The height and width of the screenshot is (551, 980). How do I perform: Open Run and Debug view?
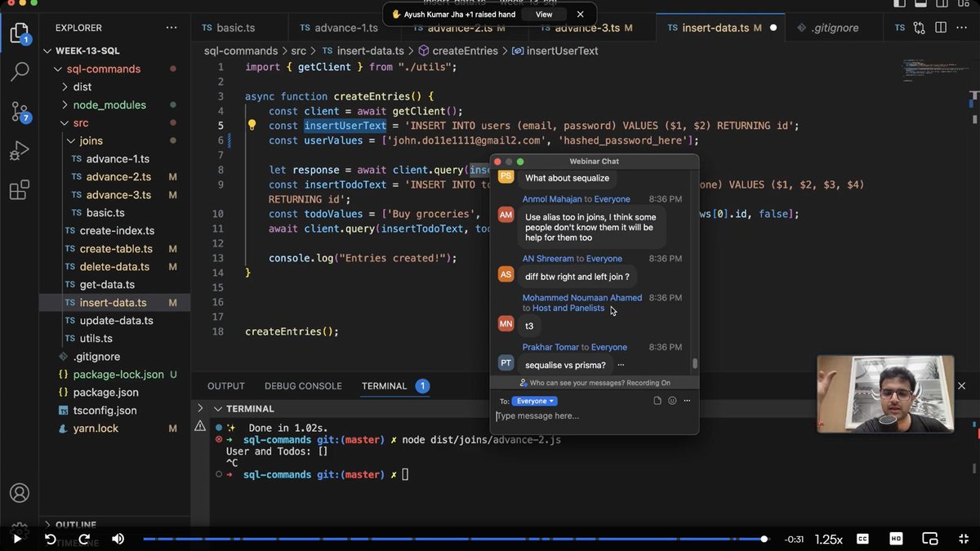19,151
